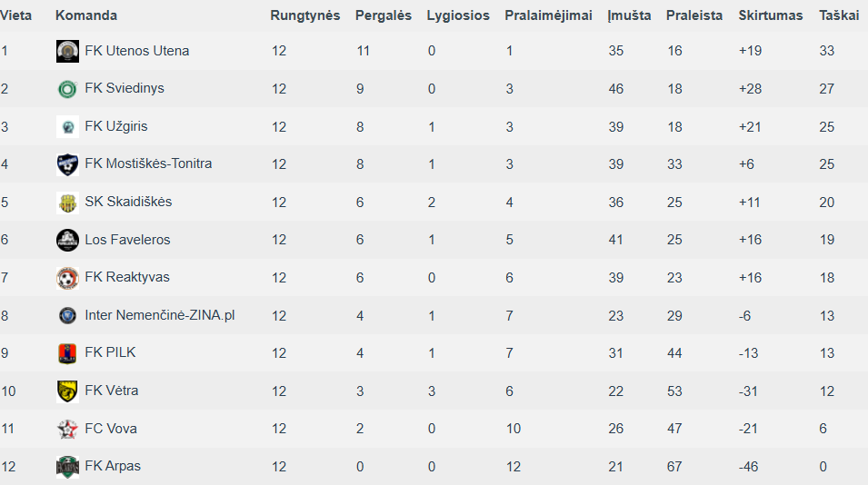Click the FK Vėtra team name
This screenshot has width=868, height=485.
click(x=111, y=391)
